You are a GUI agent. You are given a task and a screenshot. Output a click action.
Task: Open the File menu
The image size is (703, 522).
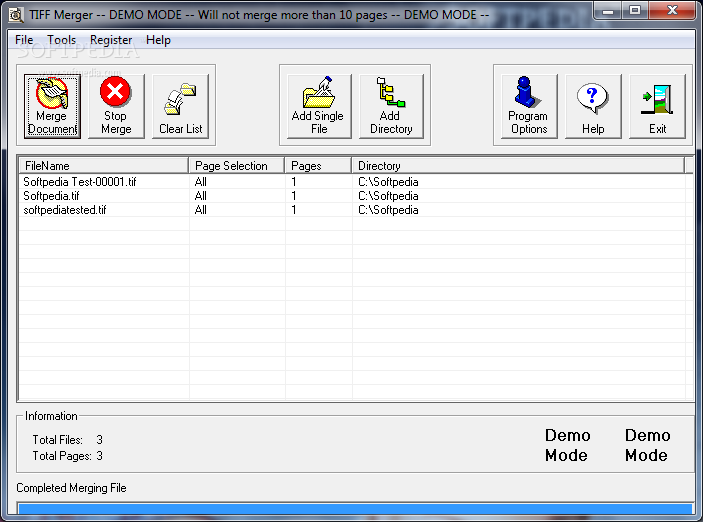(24, 40)
